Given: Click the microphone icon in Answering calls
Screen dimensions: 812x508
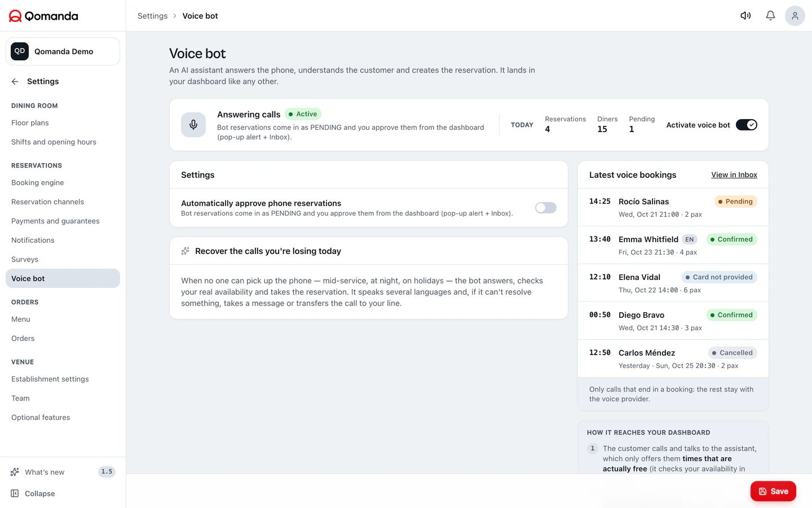Looking at the screenshot, I should click(193, 125).
